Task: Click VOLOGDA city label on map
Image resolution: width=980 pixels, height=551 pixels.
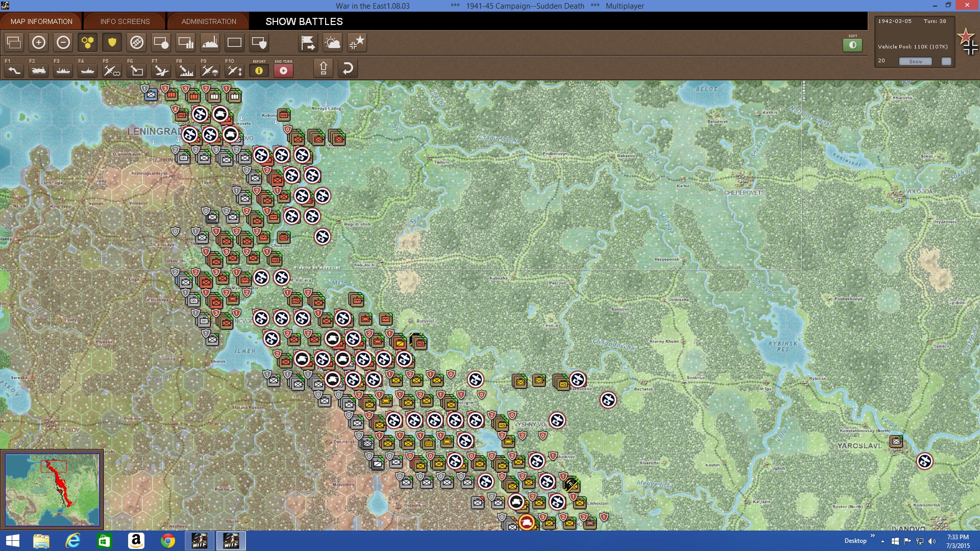Action: 919,192
